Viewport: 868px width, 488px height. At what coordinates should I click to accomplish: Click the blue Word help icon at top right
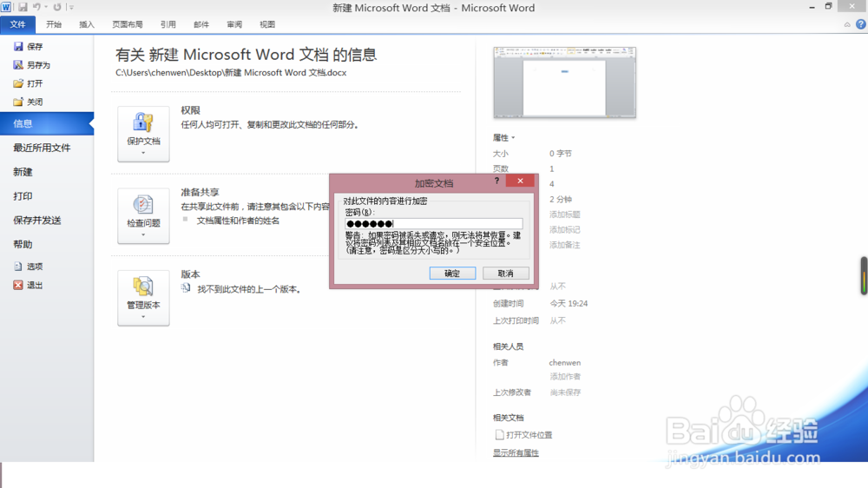click(x=861, y=24)
